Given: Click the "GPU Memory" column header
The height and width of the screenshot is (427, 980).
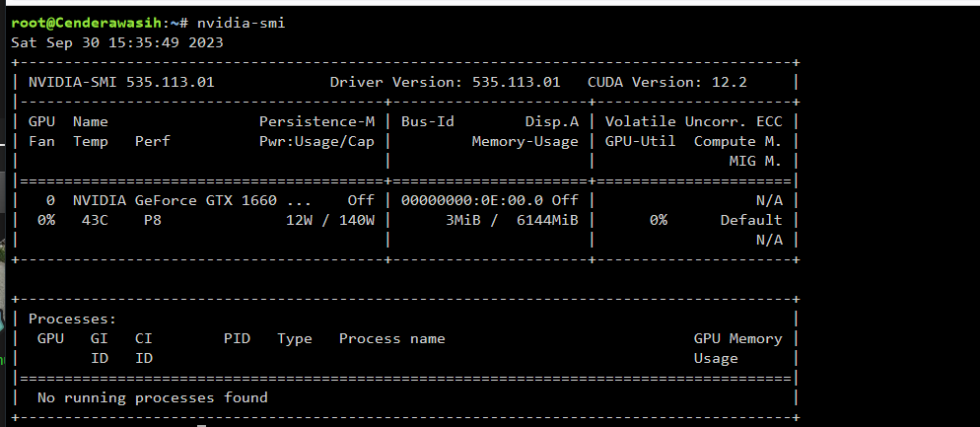Looking at the screenshot, I should click(738, 339).
